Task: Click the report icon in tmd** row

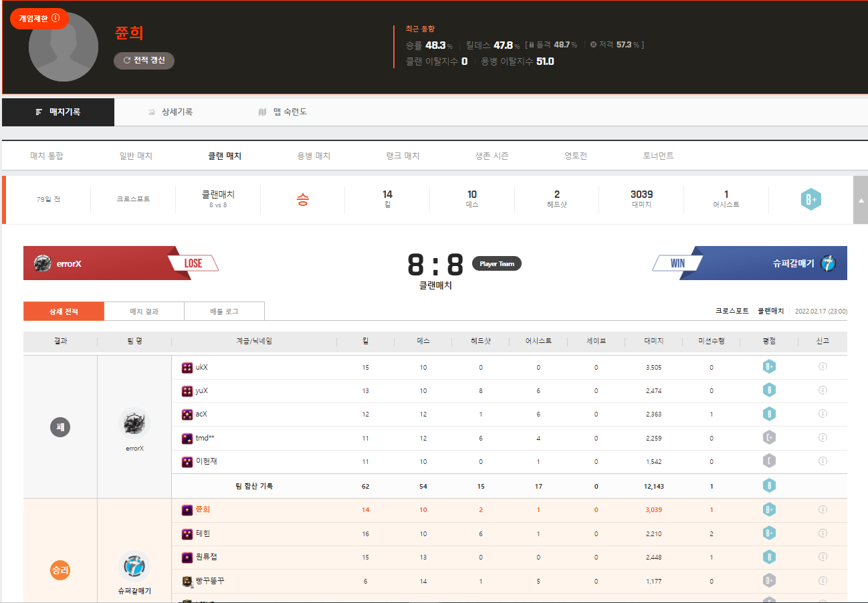Action: point(823,438)
